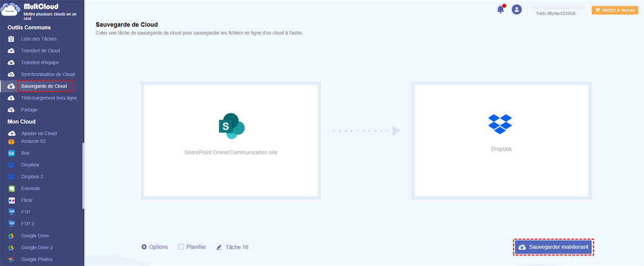Open Google Drive 2 cloud
This screenshot has width=644, height=266.
click(x=37, y=248)
